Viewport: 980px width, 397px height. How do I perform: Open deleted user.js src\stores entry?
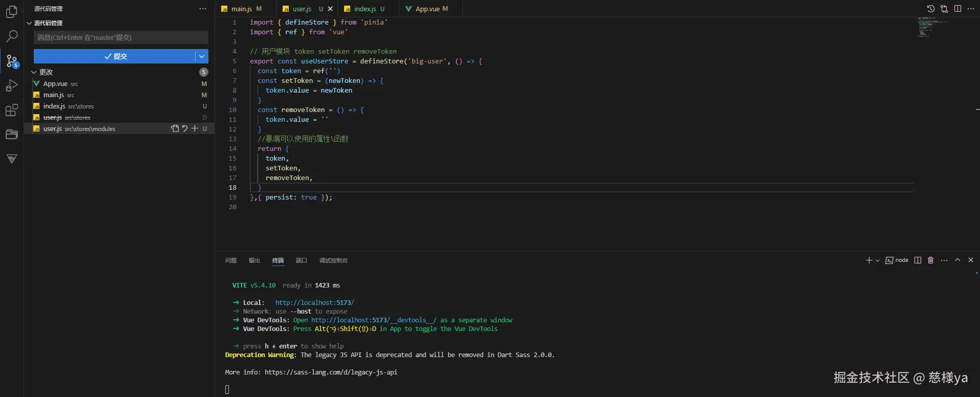119,117
